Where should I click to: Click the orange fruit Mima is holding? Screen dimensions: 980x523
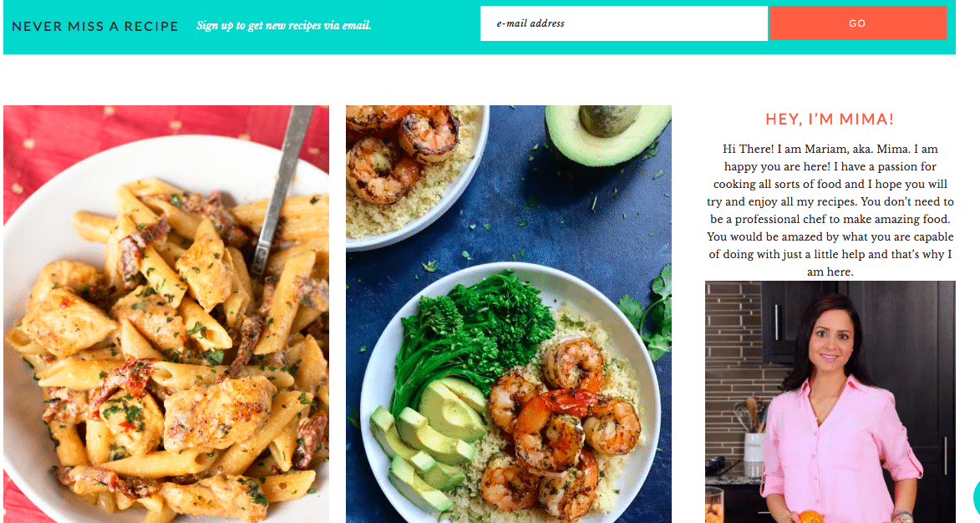(x=810, y=517)
